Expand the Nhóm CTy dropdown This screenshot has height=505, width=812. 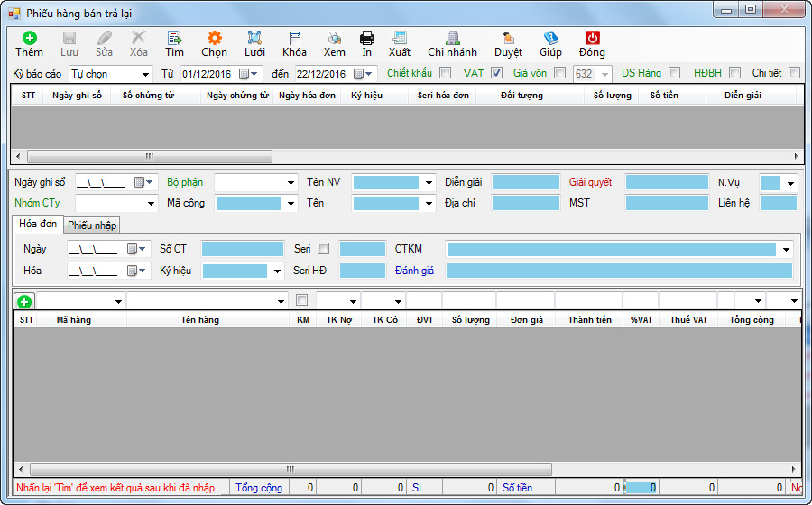[x=152, y=203]
